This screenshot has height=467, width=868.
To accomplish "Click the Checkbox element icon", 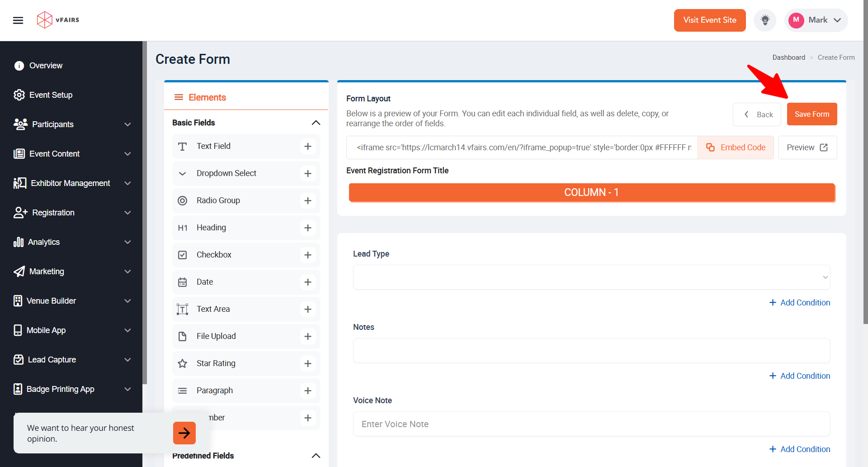I will click(183, 255).
